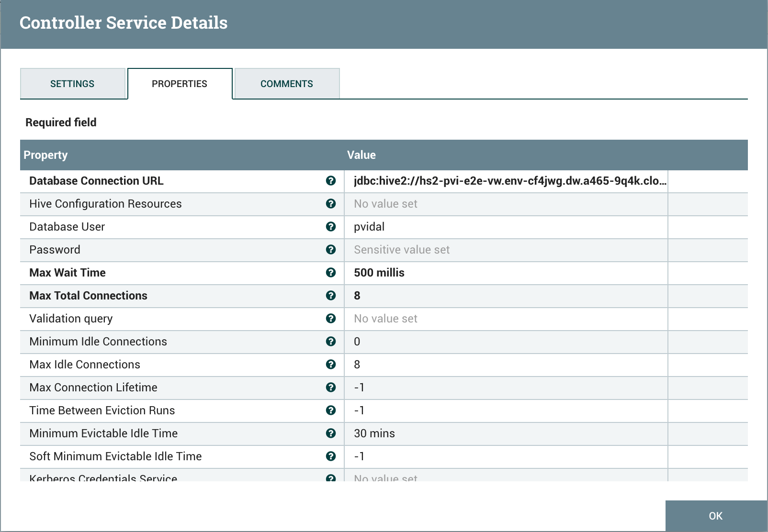Open help for the Password property
This screenshot has width=768, height=532.
point(331,250)
